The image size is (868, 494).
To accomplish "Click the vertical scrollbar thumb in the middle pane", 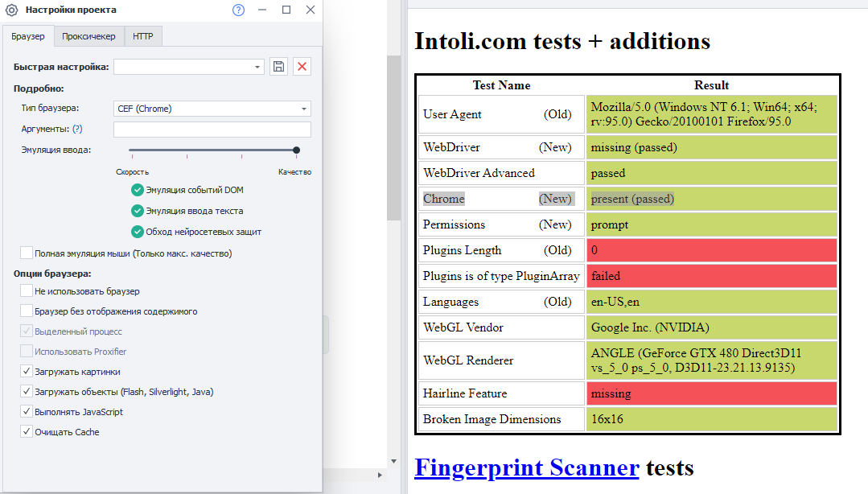I will (x=393, y=138).
